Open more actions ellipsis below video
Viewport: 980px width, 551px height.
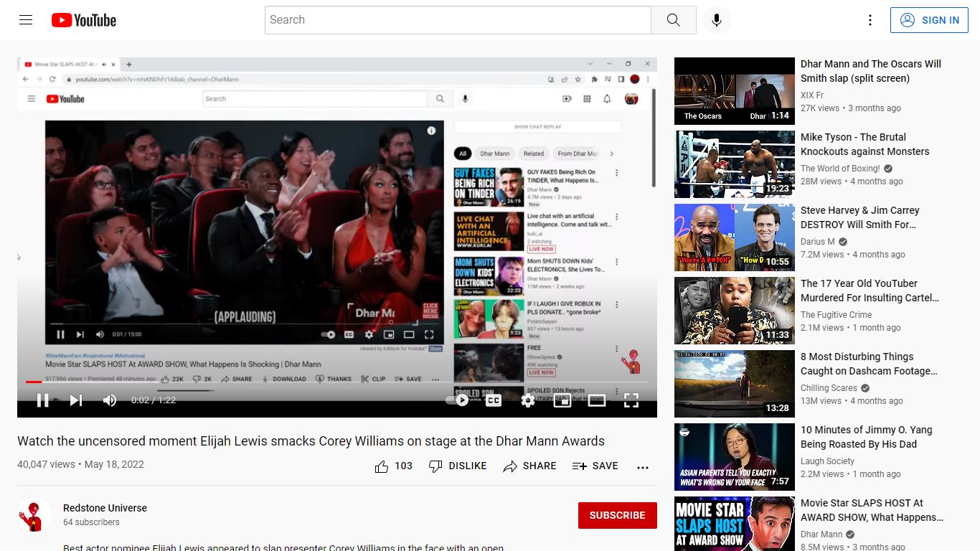point(643,466)
